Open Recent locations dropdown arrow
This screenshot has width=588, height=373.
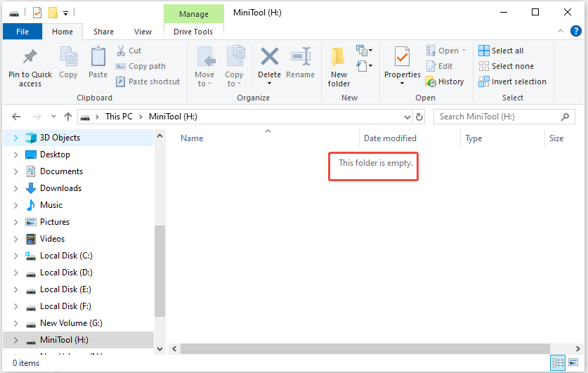coord(53,117)
